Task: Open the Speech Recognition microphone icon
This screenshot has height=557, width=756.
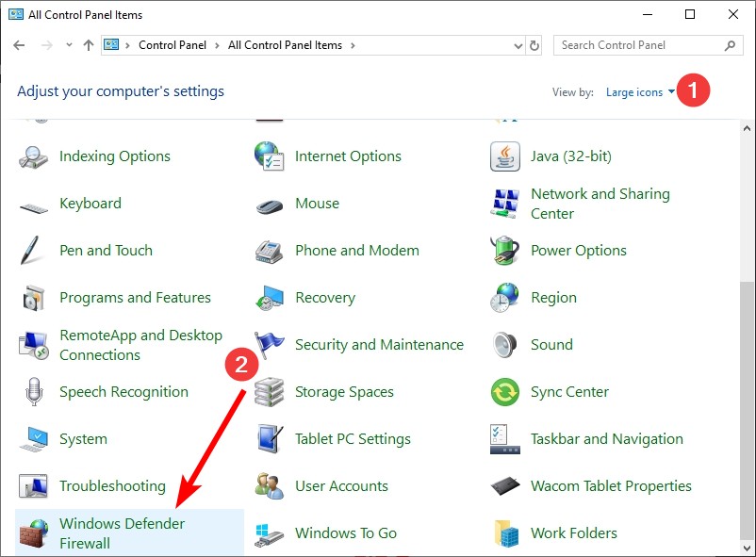Action: (x=34, y=391)
